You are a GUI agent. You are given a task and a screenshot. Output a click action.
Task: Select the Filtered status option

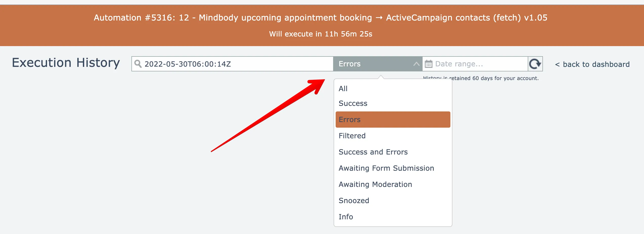pos(352,136)
